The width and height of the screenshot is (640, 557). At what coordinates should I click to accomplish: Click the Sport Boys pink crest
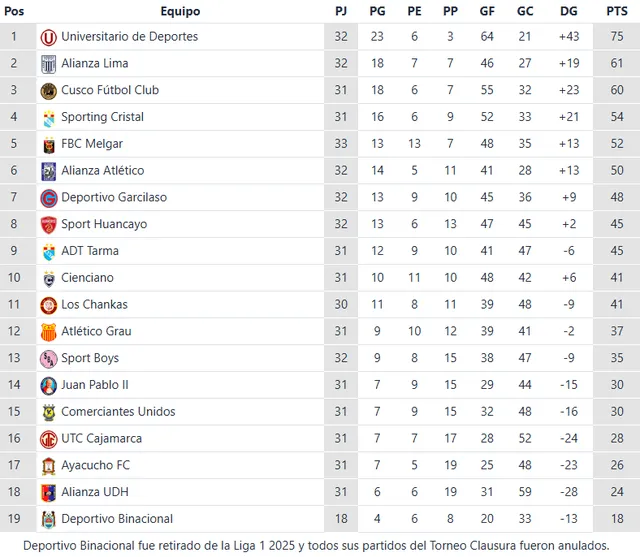(x=48, y=359)
